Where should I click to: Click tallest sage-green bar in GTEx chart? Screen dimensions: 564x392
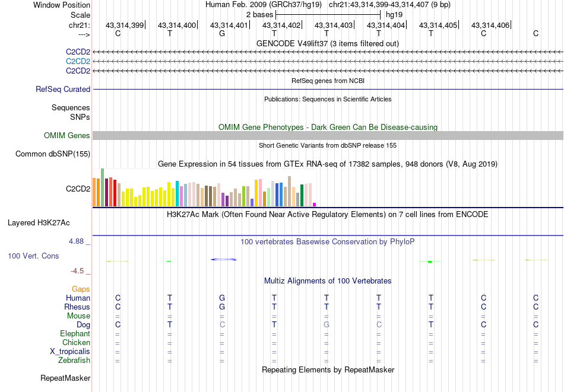103,187
